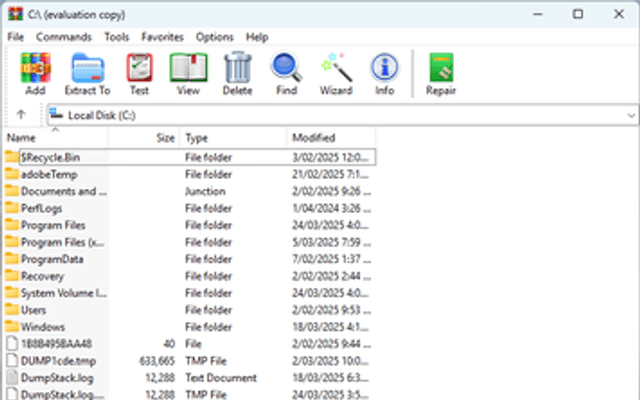
Task: Select the Program Files folder name
Action: 53,225
